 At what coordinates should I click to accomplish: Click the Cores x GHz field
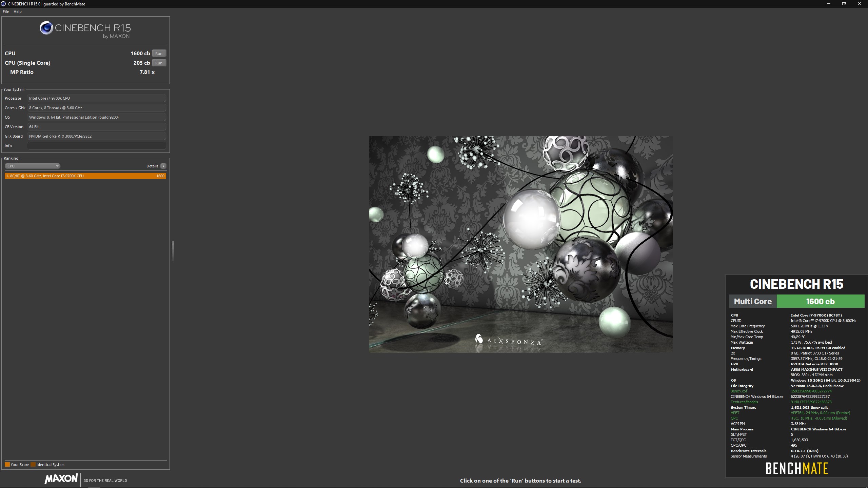pyautogui.click(x=97, y=108)
